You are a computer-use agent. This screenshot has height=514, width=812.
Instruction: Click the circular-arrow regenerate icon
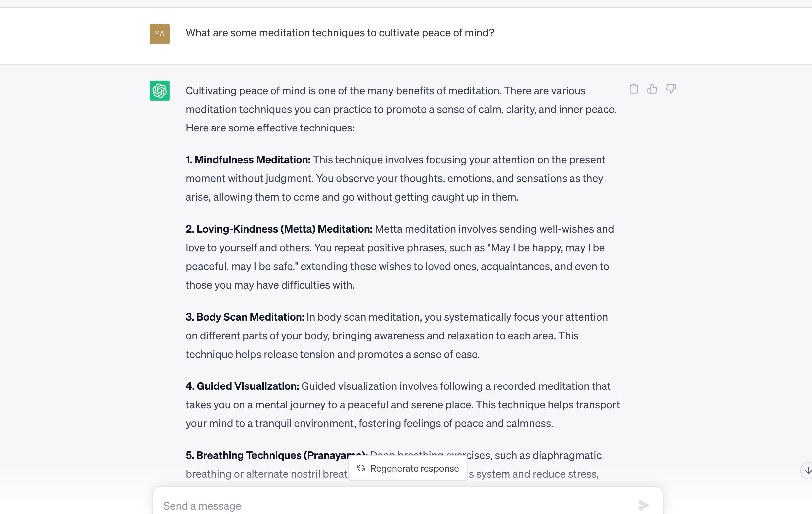[360, 468]
